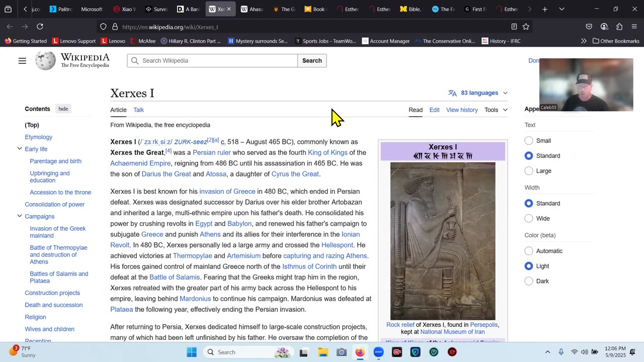Select Dark color mode
Viewport: 644px width, 362px height.
(529, 281)
